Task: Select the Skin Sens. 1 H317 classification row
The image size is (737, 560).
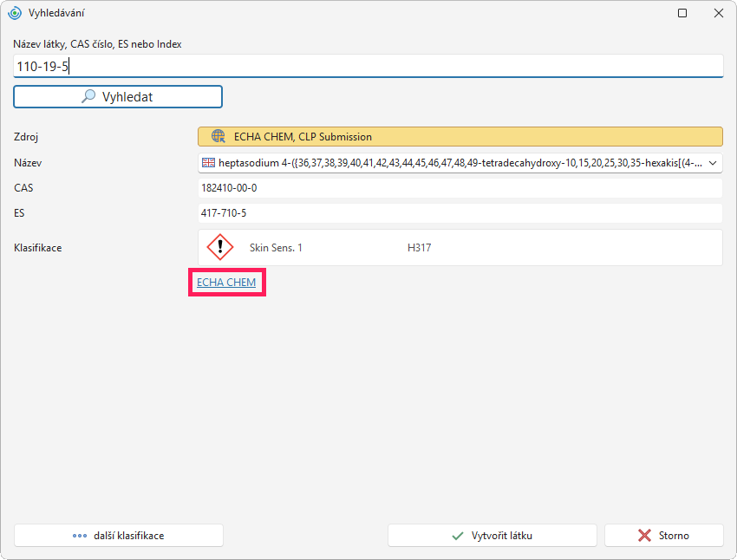Action: [460, 248]
